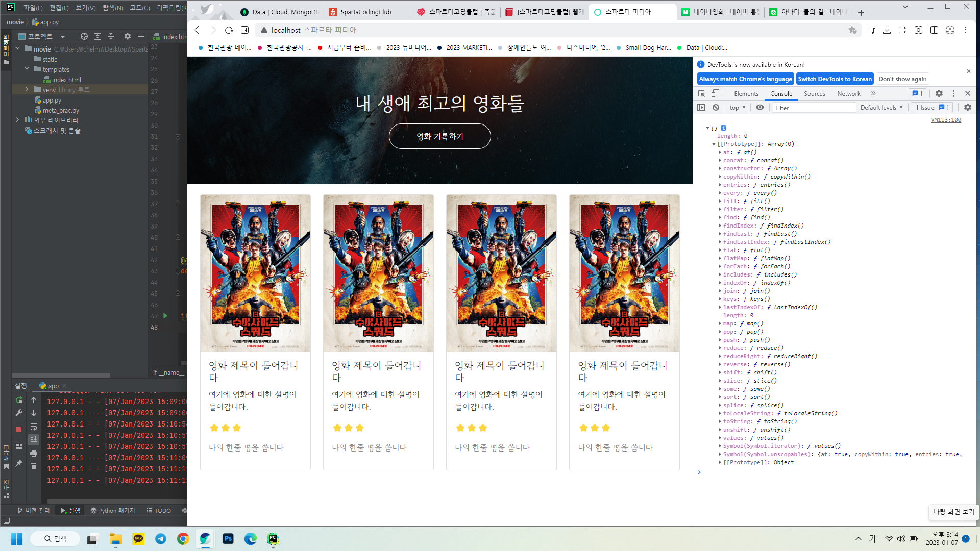The image size is (980, 551).
Task: Click the restore layout icon in Run panel
Action: pos(19,446)
